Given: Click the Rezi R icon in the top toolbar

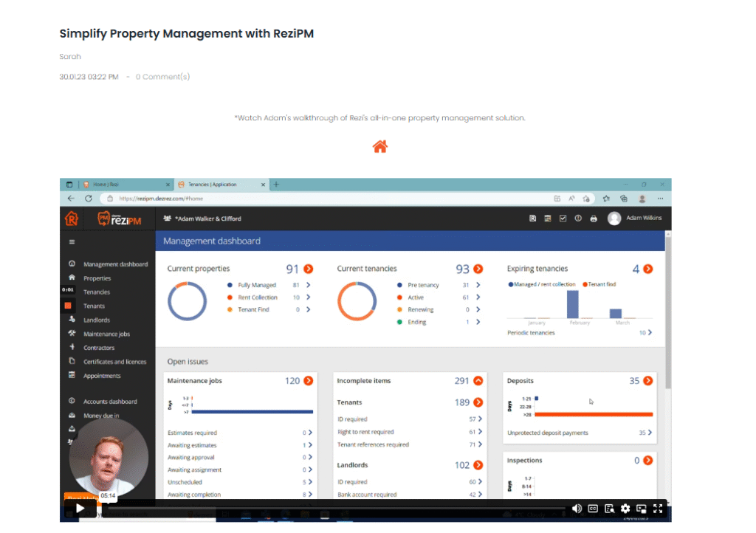Looking at the screenshot, I should click(x=532, y=219).
